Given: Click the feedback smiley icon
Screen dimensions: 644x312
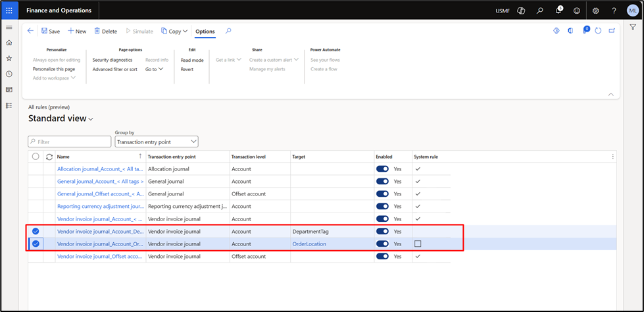Looking at the screenshot, I should pos(577,11).
